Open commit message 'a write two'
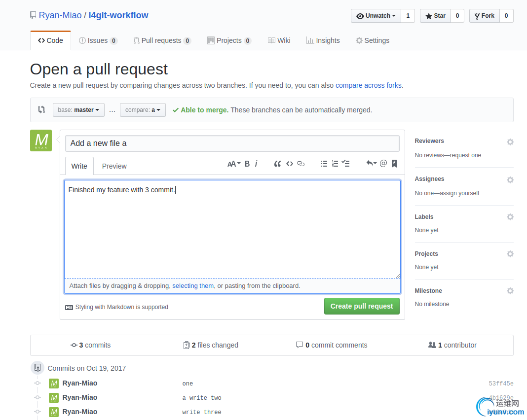Screen dimensions: 527x420 pyautogui.click(x=202, y=398)
